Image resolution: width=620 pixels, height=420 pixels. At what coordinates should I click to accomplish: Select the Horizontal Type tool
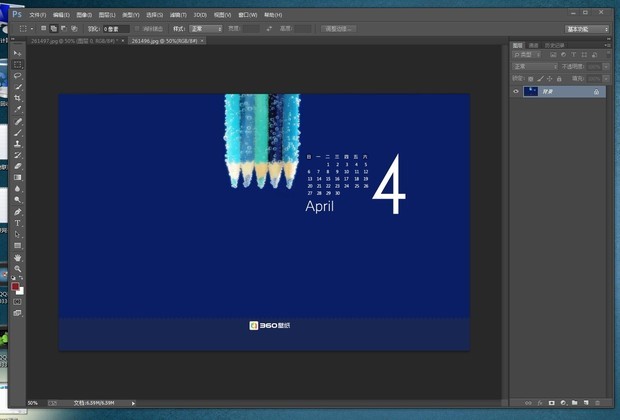click(18, 223)
